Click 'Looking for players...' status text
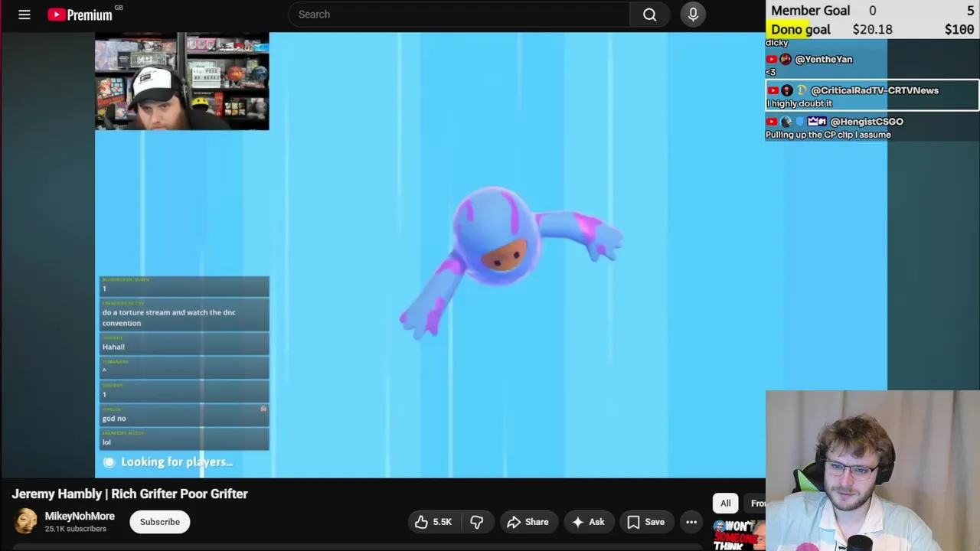Viewport: 980px width, 551px height. click(177, 461)
